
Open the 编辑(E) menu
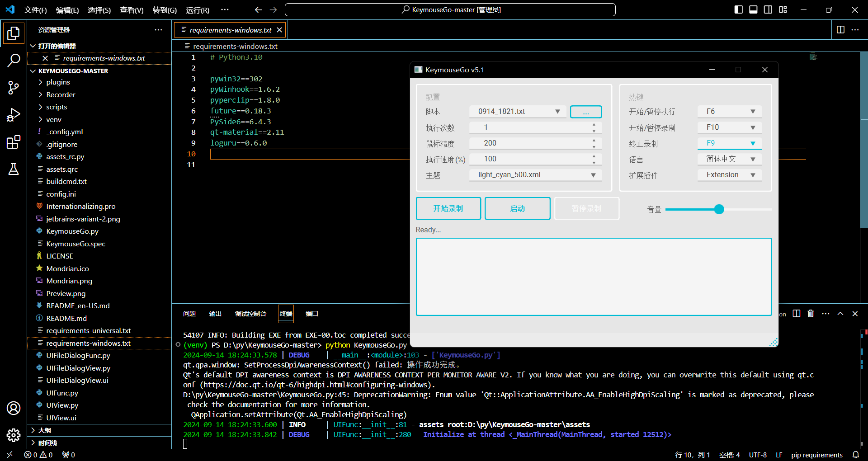[67, 10]
